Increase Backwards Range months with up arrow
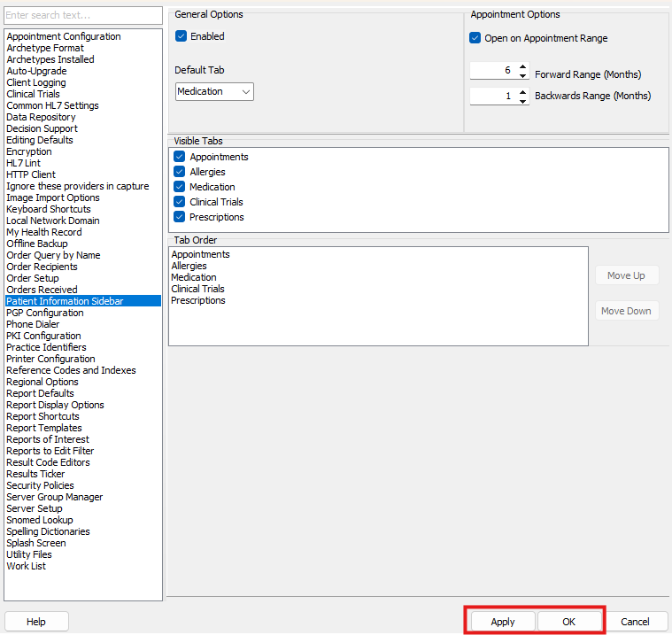 [523, 91]
